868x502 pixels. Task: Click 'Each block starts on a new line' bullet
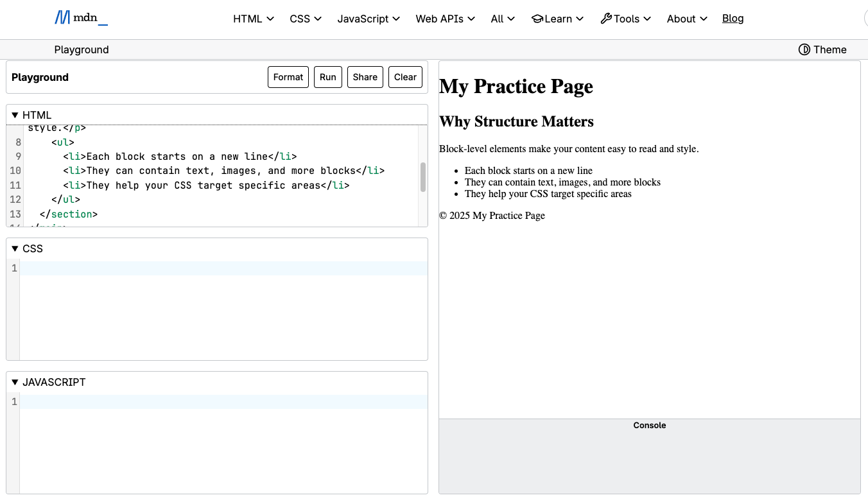pos(528,171)
